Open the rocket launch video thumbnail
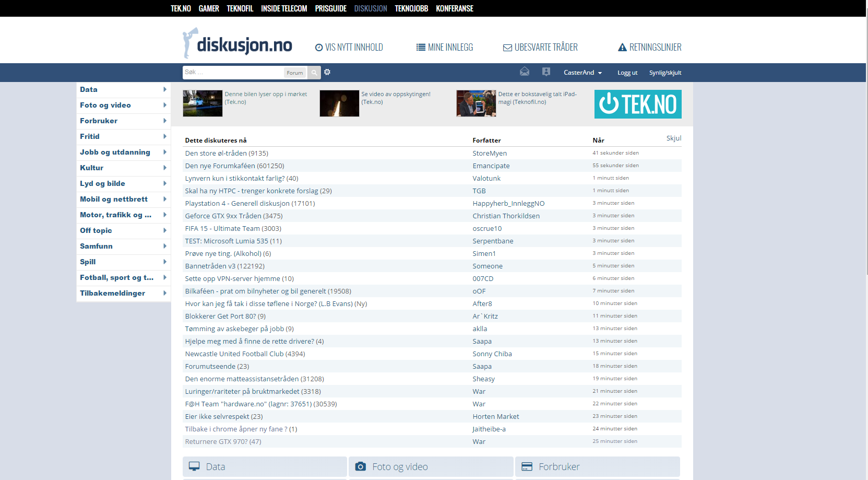Viewport: 868px width, 480px height. click(339, 103)
